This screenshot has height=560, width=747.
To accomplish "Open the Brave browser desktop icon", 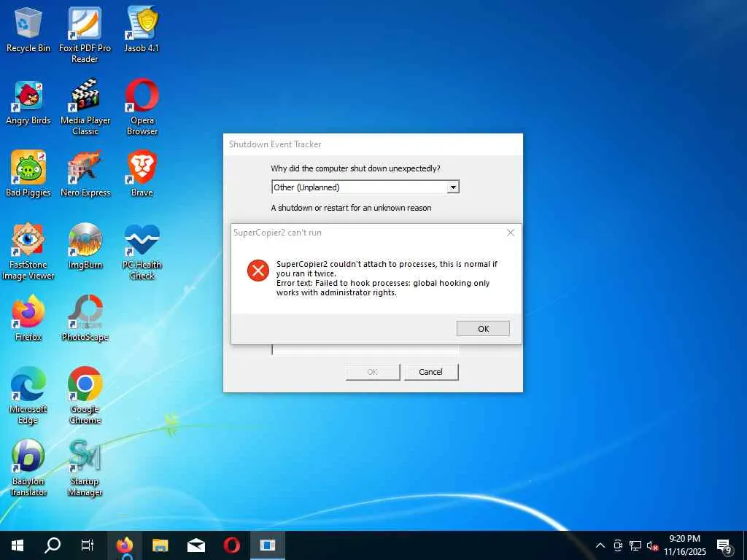I will [x=142, y=174].
